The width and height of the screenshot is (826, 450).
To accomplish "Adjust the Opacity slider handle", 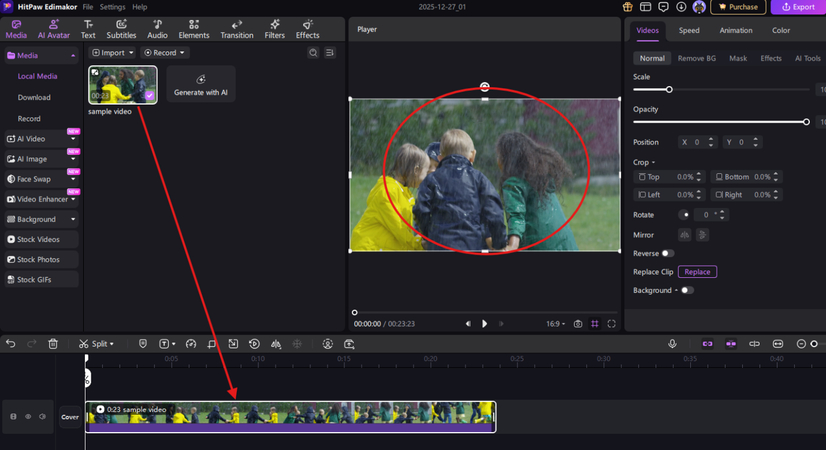I will [806, 122].
